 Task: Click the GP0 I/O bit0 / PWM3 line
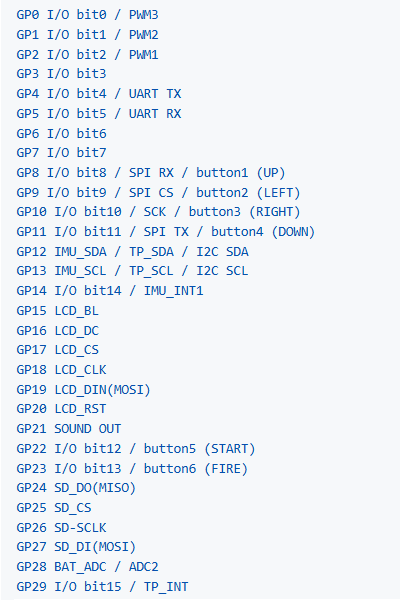click(87, 15)
